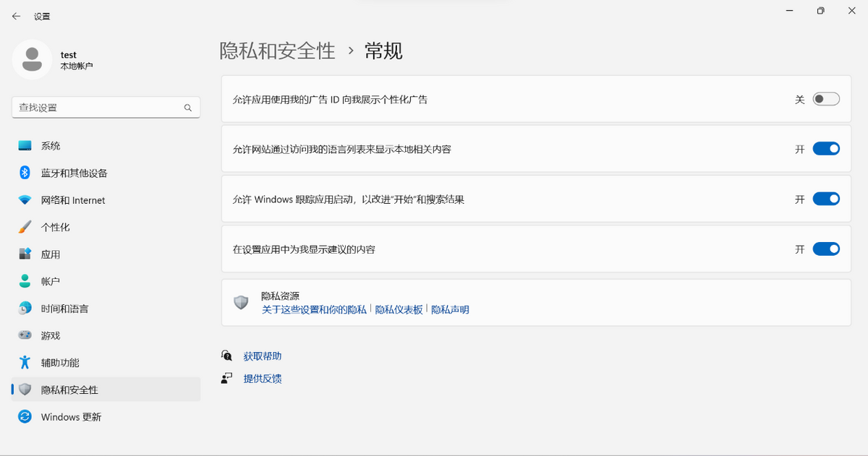Click the 常规 breadcrumb heading

point(383,51)
